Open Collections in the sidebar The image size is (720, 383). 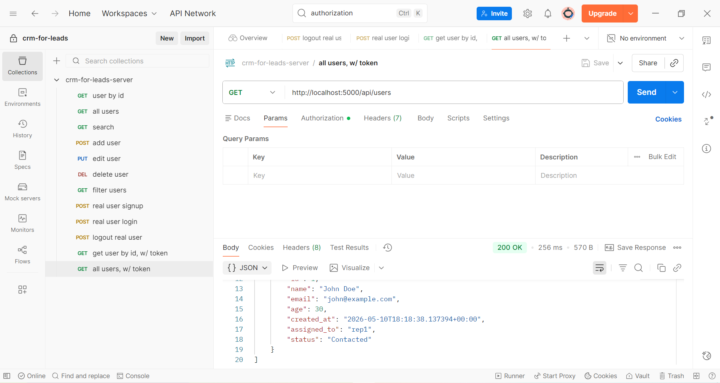point(22,66)
